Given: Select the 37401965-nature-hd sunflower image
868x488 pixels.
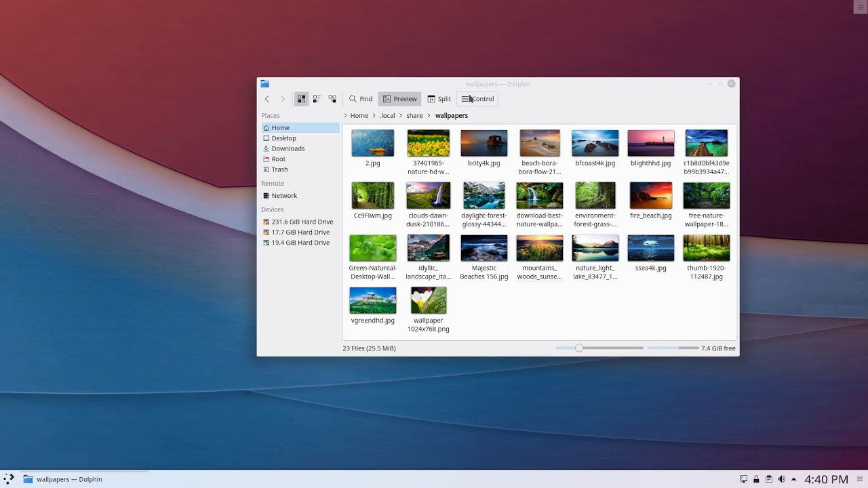Looking at the screenshot, I should pyautogui.click(x=429, y=143).
